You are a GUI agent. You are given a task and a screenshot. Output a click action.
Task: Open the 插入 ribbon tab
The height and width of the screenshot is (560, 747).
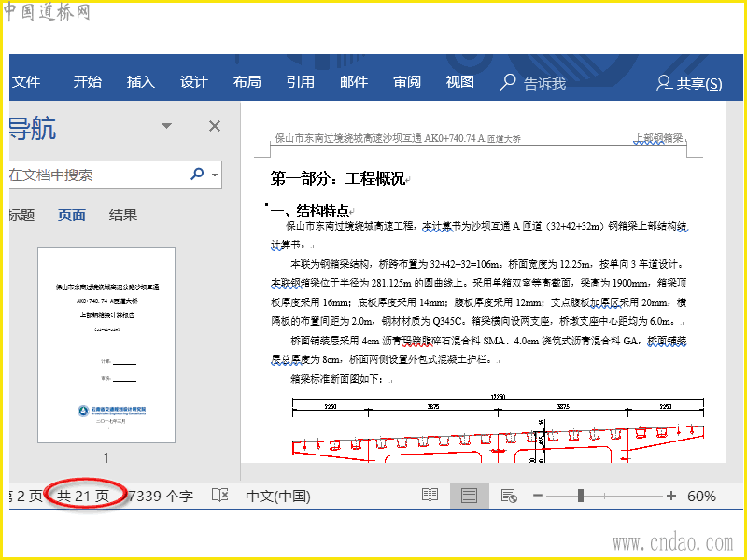pyautogui.click(x=141, y=82)
